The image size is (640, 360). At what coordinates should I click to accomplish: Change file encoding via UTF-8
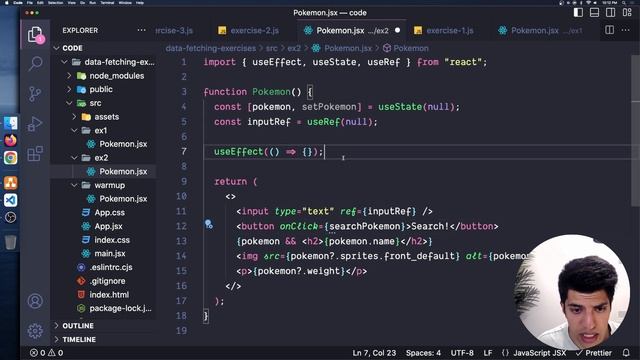tap(462, 353)
